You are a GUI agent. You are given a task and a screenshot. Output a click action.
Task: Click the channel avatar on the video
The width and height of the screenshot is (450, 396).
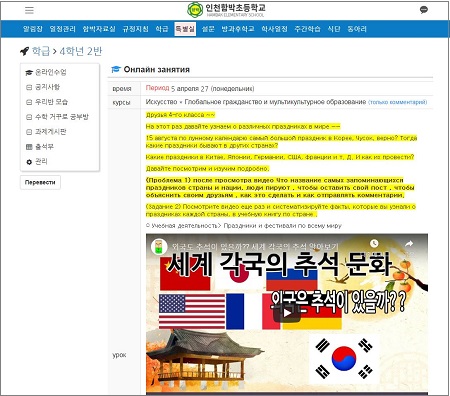pos(159,247)
